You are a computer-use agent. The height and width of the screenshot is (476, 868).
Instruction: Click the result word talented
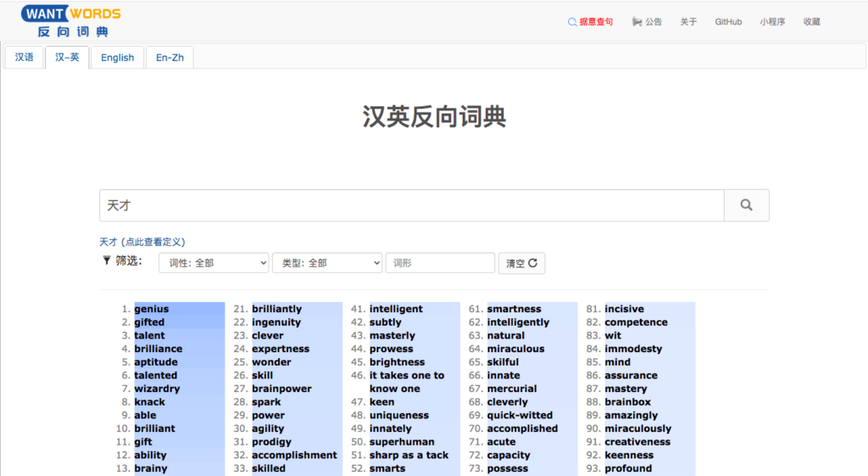point(156,375)
